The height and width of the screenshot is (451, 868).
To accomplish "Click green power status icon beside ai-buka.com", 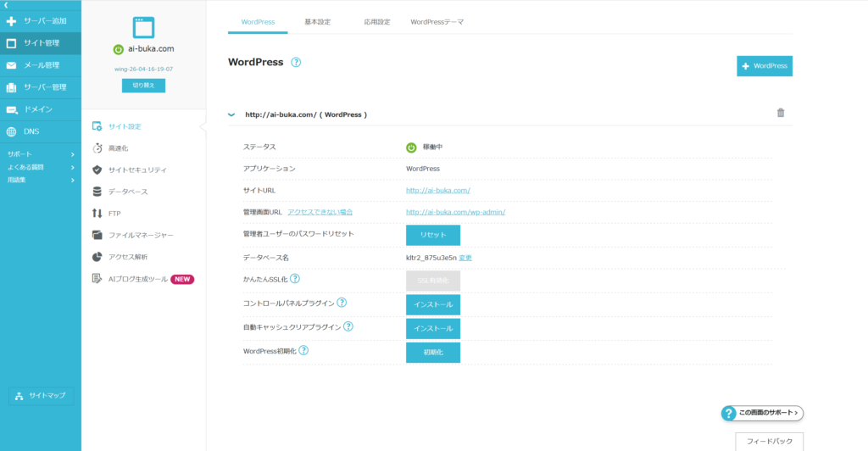I will (x=118, y=49).
